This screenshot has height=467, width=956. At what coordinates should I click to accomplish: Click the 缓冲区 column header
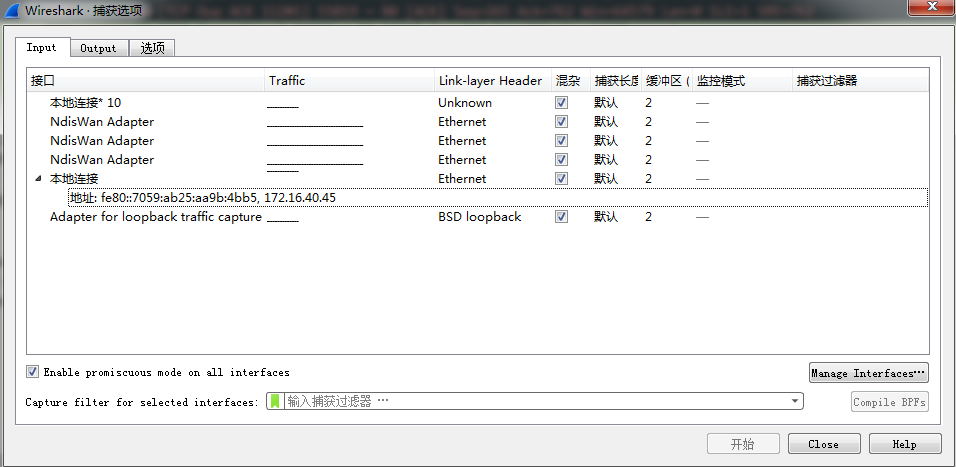[667, 80]
